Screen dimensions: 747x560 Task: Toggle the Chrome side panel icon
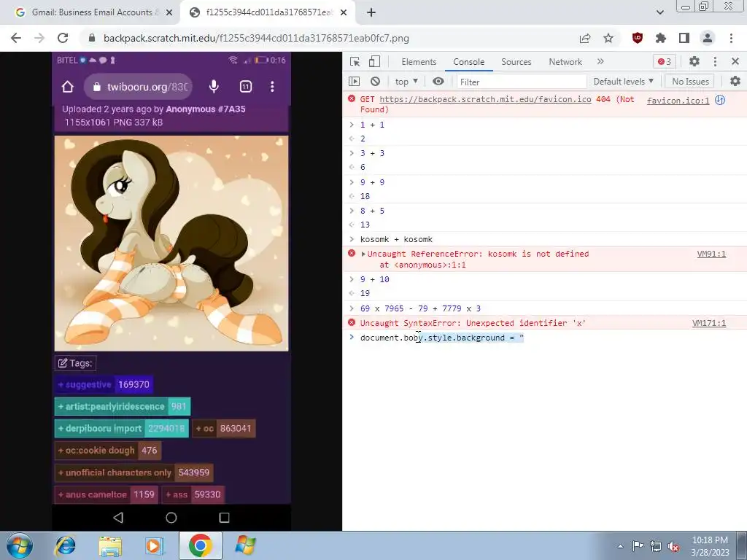pyautogui.click(x=684, y=38)
